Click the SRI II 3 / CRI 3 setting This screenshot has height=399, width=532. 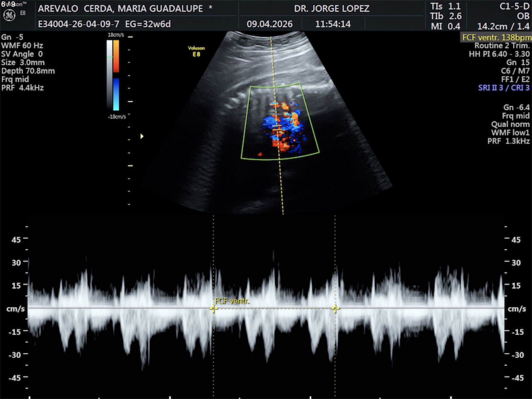504,88
